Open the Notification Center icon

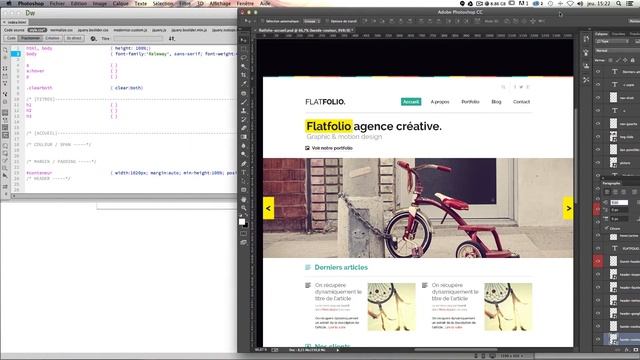point(630,3)
